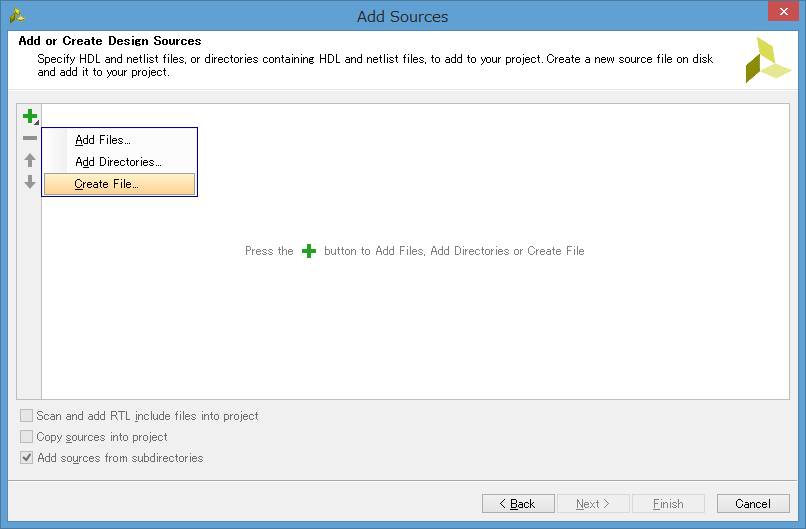The height and width of the screenshot is (529, 806).
Task: Click the minus Remove source button
Action: 29,138
